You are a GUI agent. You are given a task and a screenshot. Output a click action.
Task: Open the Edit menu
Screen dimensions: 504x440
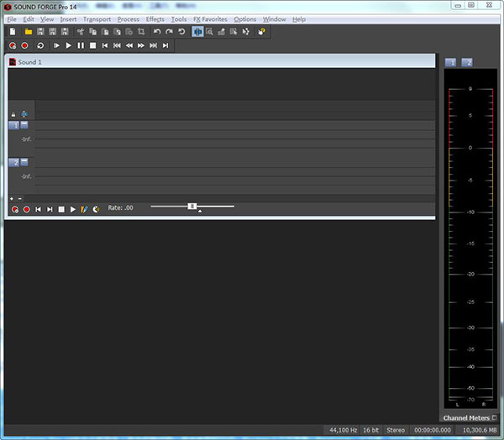(29, 19)
